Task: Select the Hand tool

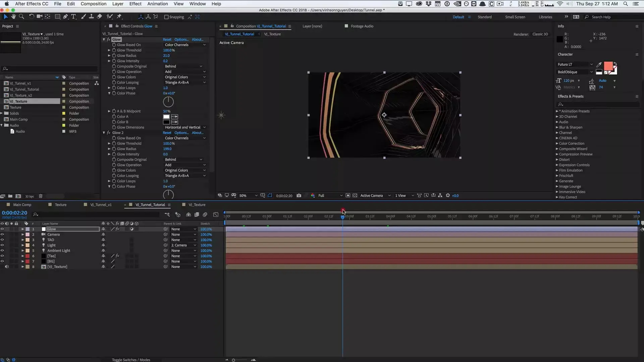Action: [x=13, y=16]
